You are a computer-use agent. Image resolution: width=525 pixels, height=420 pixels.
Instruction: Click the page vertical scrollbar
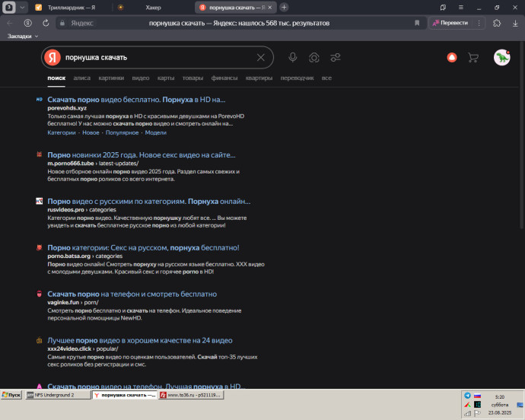(521, 137)
